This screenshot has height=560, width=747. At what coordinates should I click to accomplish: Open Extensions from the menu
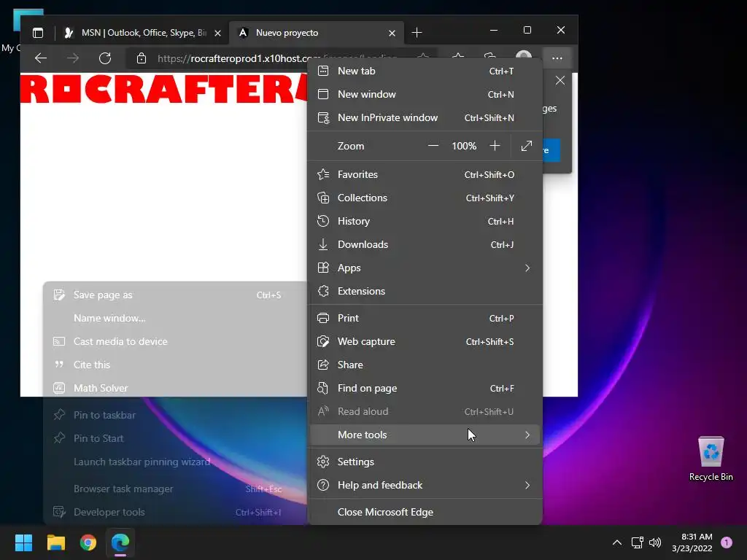click(425, 291)
